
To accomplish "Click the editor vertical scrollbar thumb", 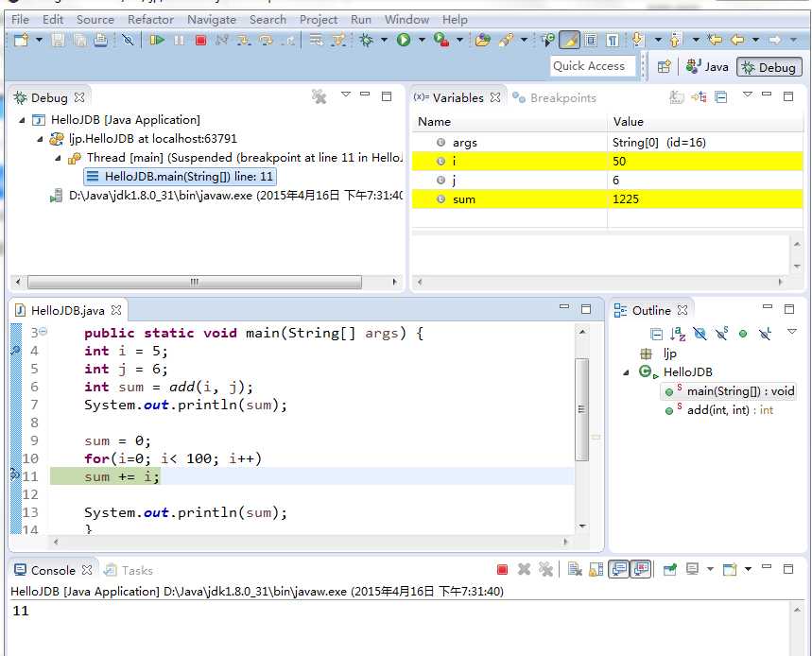I will 581,409.
